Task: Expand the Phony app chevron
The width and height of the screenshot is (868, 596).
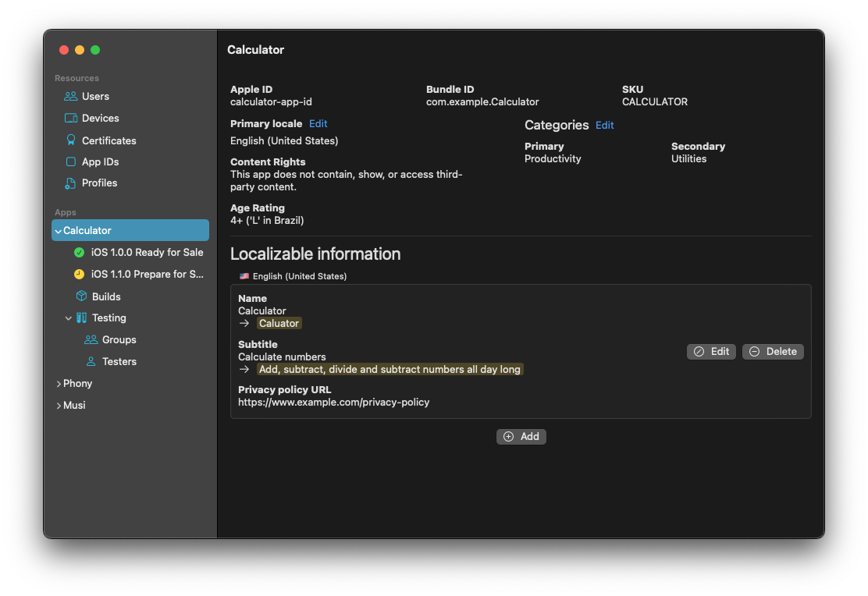Action: pyautogui.click(x=59, y=384)
